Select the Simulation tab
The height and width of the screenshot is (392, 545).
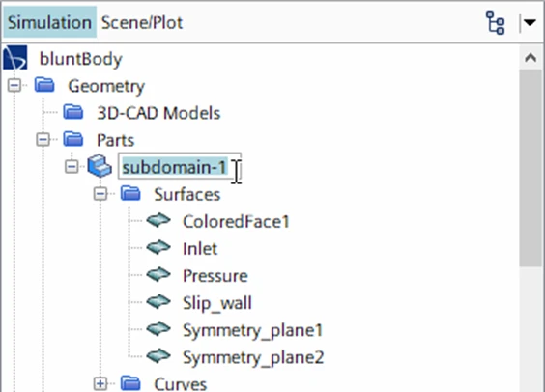(x=49, y=22)
